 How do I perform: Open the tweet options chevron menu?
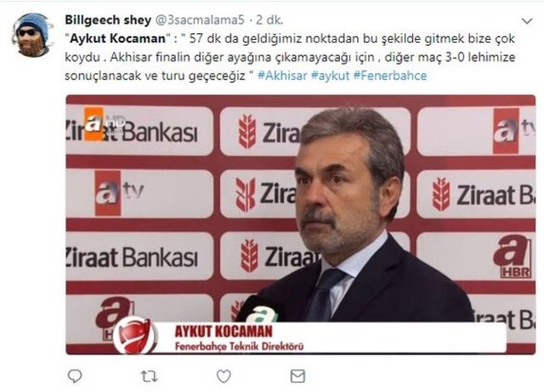527,21
